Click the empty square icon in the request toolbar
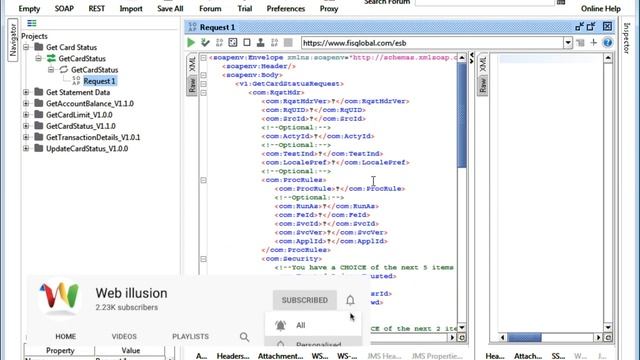This screenshot has height=360, width=640. [x=247, y=42]
